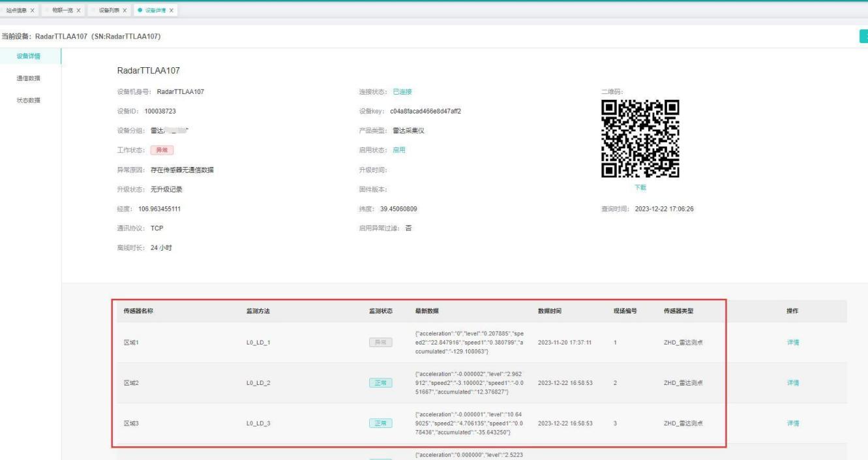Screen dimensions: 868x460
Task: Close the active 设备详情 tab
Action: point(171,10)
